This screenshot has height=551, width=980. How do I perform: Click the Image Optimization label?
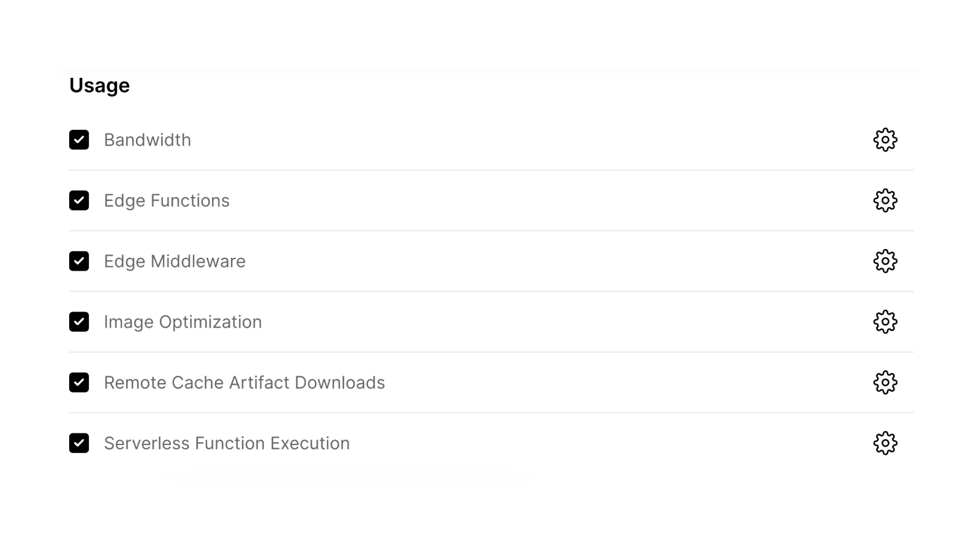point(183,321)
